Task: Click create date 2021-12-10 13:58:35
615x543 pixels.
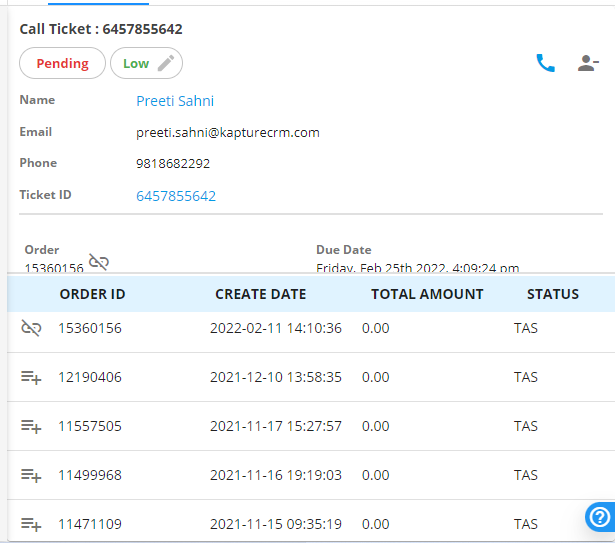Action: tap(276, 377)
